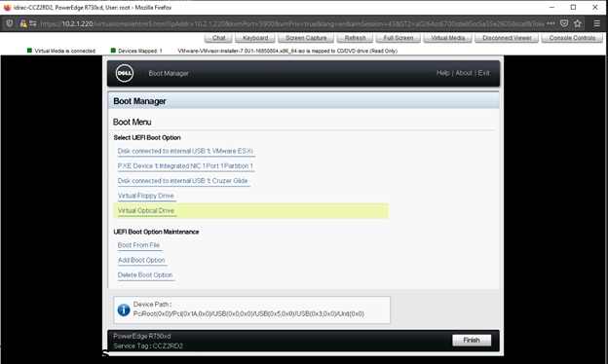Click green Devices Mapped indicator
This screenshot has height=364, width=608.
[x=113, y=51]
